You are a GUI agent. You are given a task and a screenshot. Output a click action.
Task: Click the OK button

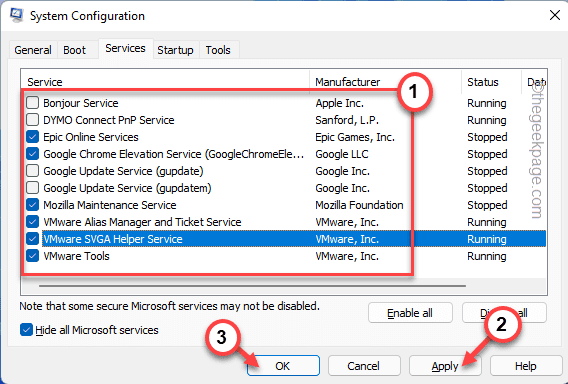283,366
